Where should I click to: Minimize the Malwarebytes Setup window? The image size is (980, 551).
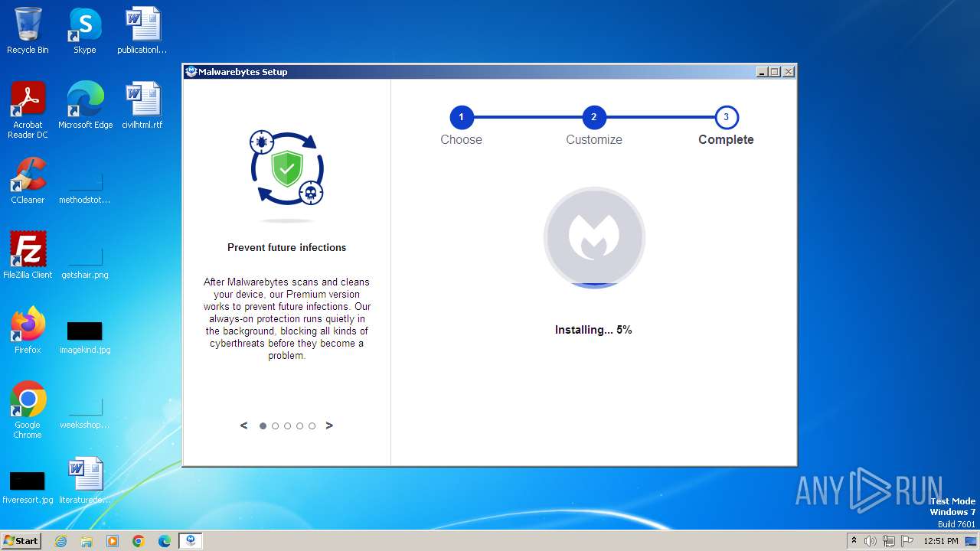pos(762,72)
